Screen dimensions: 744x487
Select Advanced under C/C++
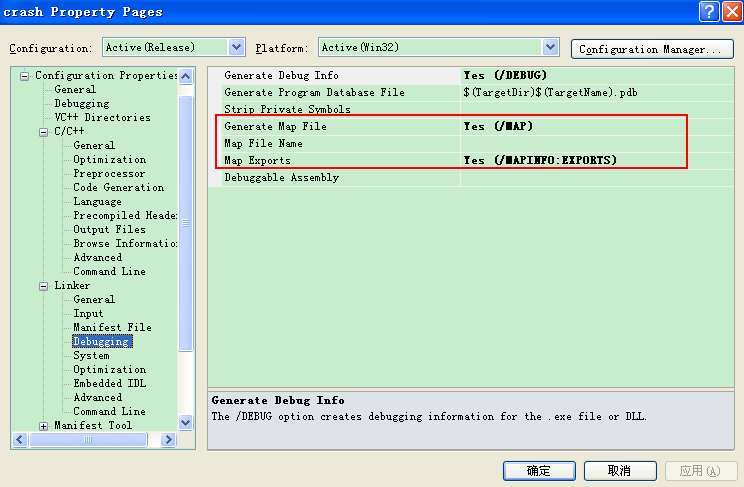click(x=97, y=257)
